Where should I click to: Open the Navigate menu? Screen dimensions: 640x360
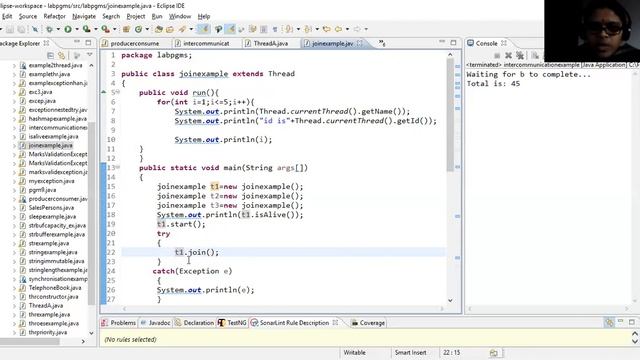pyautogui.click(x=84, y=16)
